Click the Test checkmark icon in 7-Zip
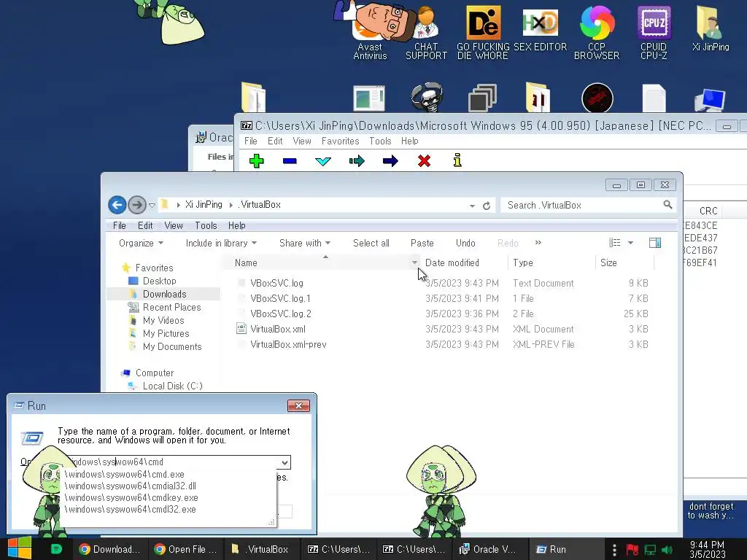The height and width of the screenshot is (560, 747). coord(323,161)
